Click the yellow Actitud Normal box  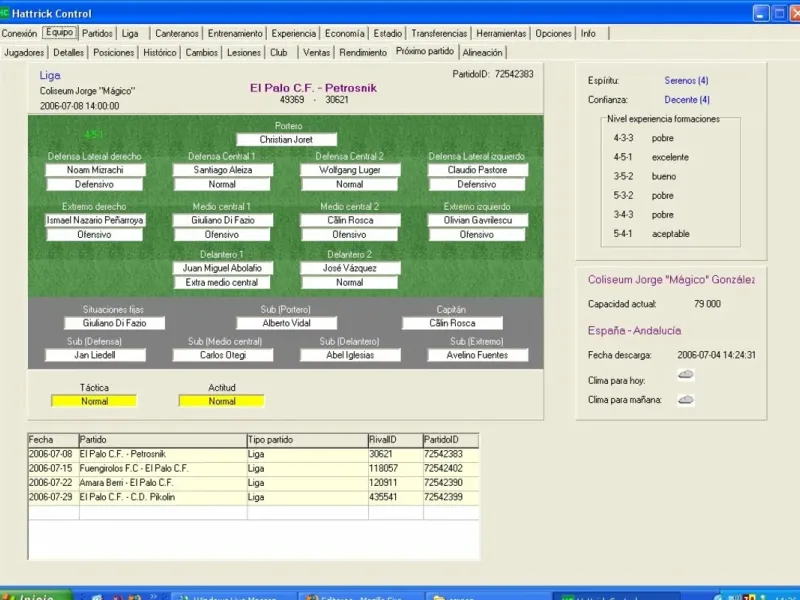coord(221,402)
